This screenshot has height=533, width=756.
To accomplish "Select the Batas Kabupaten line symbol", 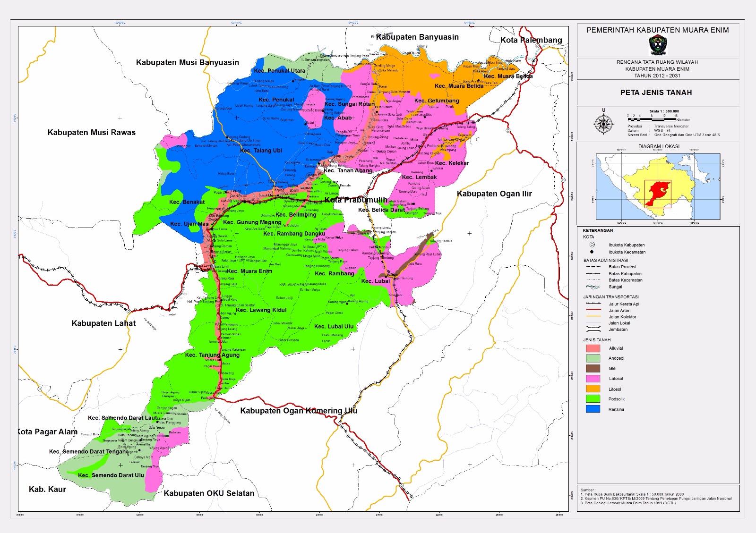I will (x=593, y=274).
